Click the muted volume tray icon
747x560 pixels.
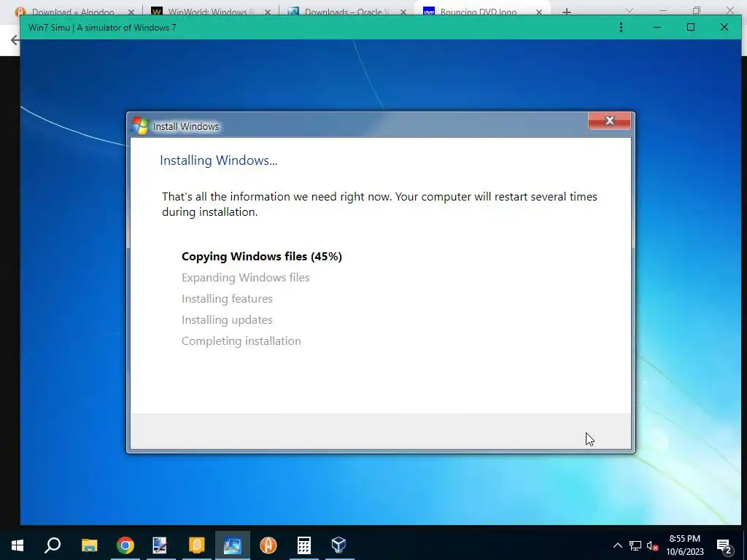click(x=652, y=545)
